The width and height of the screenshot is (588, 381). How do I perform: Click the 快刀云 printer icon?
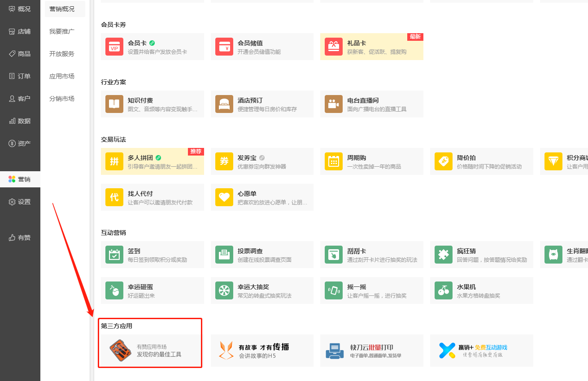pyautogui.click(x=335, y=351)
